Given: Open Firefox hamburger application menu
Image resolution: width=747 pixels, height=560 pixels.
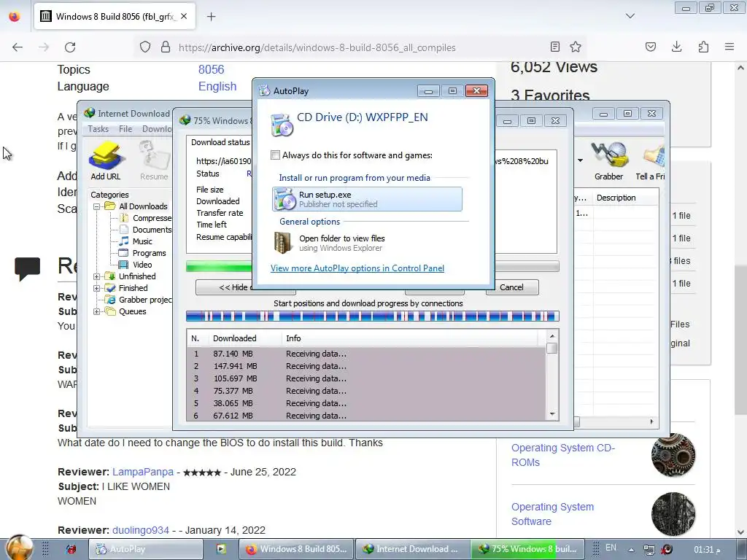Looking at the screenshot, I should [729, 47].
